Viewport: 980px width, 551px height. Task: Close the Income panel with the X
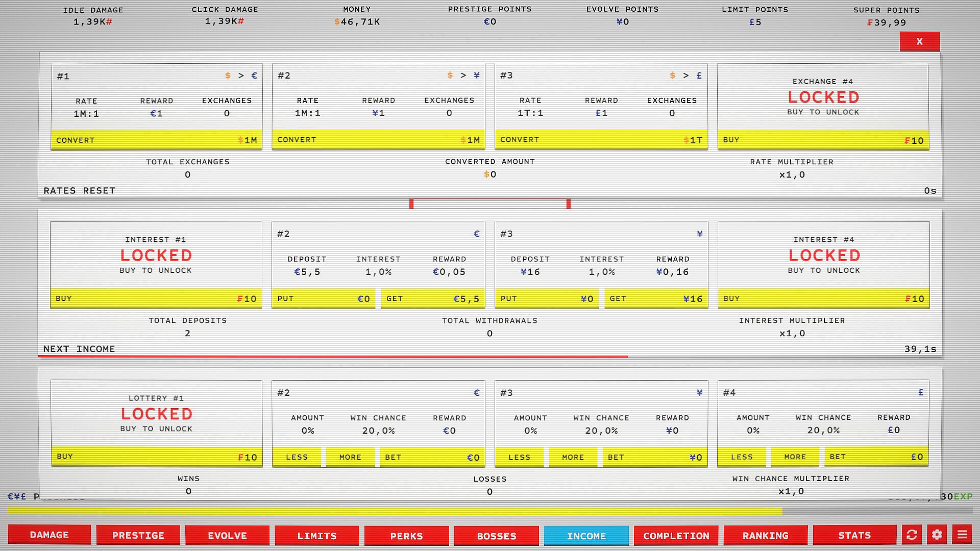click(x=919, y=41)
